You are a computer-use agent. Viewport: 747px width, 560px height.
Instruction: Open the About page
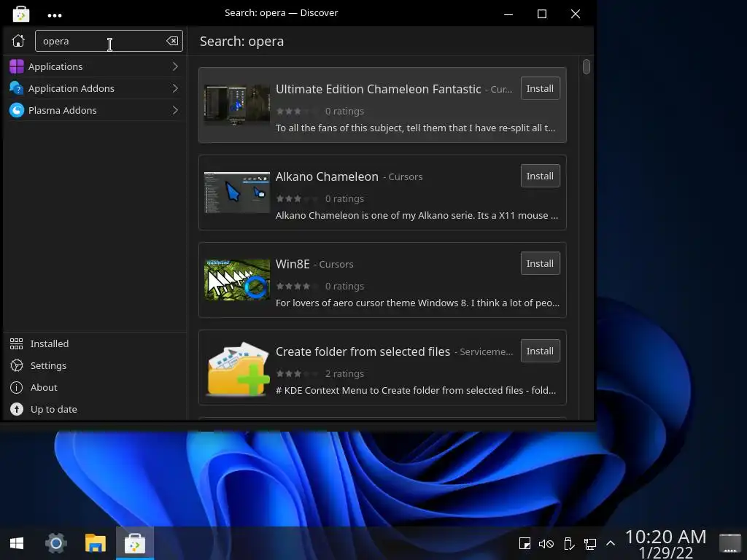click(96, 388)
